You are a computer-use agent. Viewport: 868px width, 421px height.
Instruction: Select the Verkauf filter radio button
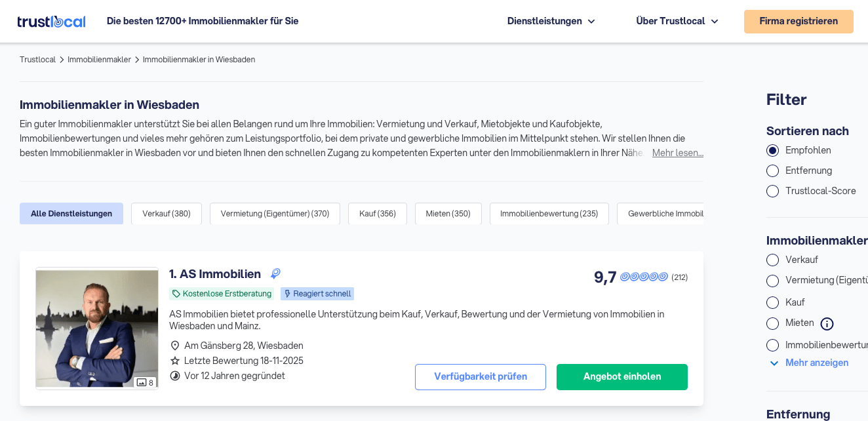pos(772,260)
